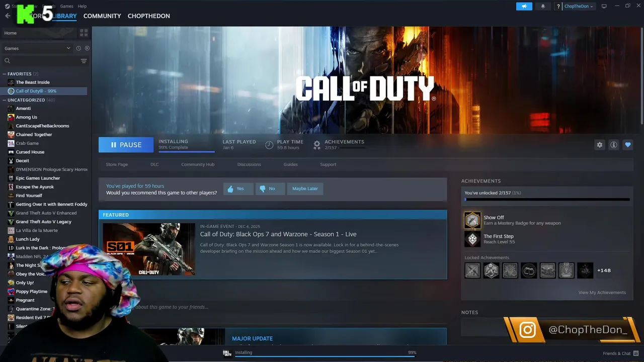Open the Guides link
This screenshot has height=362, width=644.
tap(290, 164)
